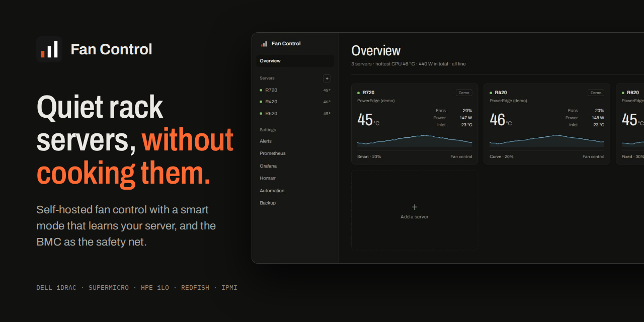Open the Overview sidebar item
The height and width of the screenshot is (322, 644).
(x=295, y=61)
